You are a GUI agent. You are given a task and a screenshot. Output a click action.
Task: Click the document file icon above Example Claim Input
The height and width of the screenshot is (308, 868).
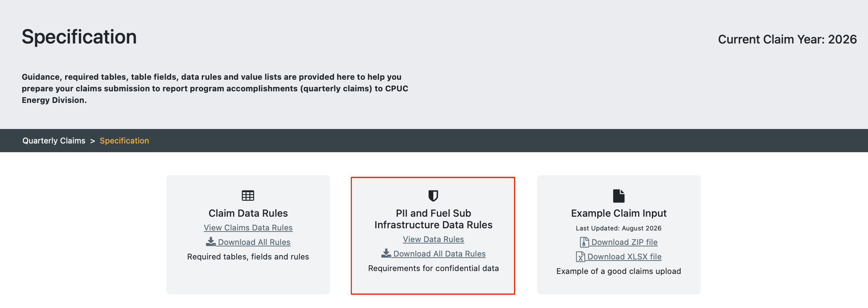pos(619,196)
